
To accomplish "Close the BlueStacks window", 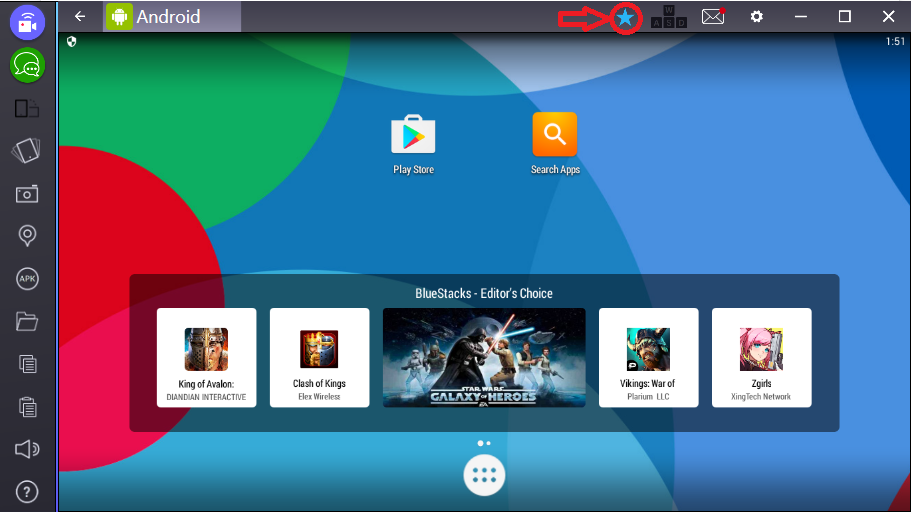I will (x=888, y=16).
